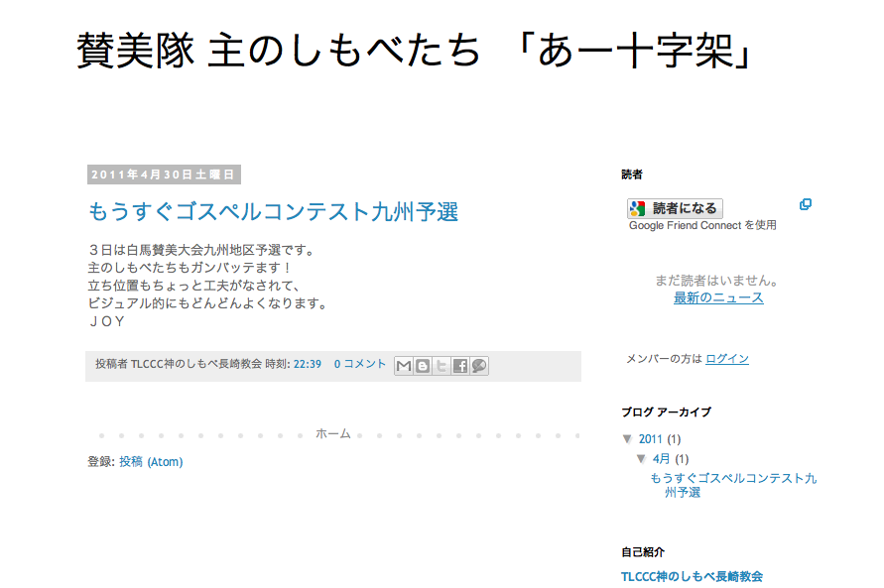This screenshot has width=884, height=588.
Task: Click the Google Friend Connect popout icon
Action: (x=806, y=204)
